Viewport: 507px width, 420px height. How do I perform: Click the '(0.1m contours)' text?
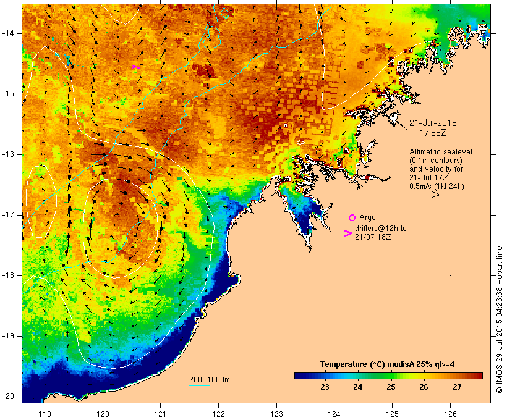coord(436,161)
